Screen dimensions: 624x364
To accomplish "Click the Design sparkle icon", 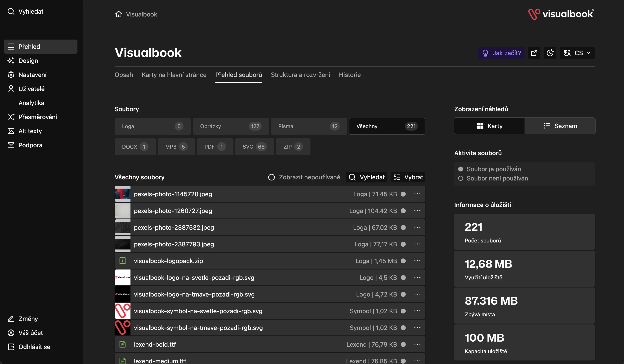I will pos(11,61).
